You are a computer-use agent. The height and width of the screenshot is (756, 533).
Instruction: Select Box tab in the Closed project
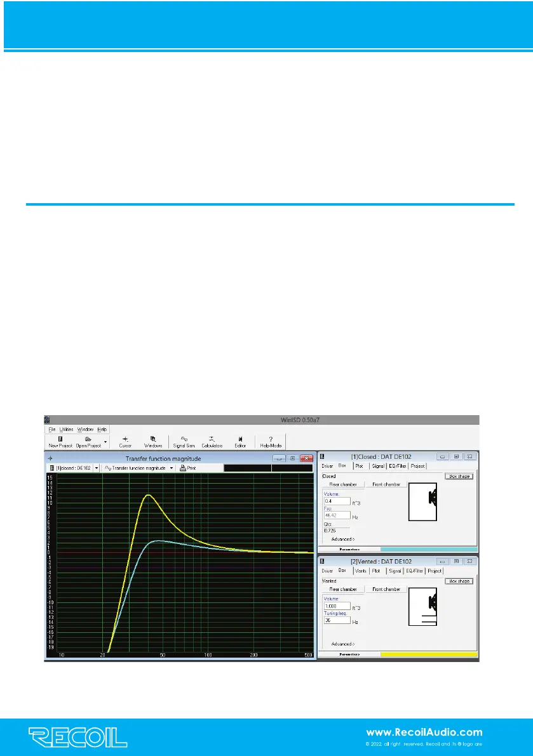(342, 466)
